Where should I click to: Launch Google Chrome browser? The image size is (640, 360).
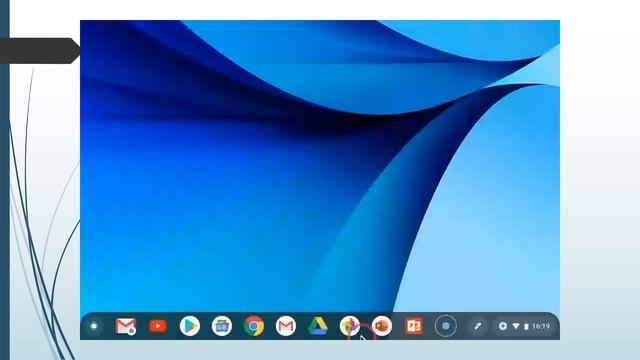click(254, 326)
